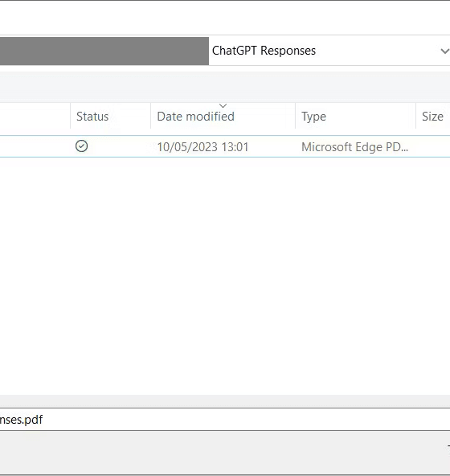Click the Microsoft Edge PD... type cell
This screenshot has width=450, height=476.
coord(354,147)
